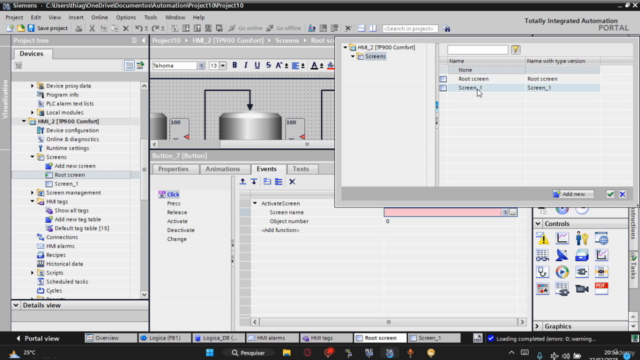Click Windows Start button on taskbar
This screenshot has height=360, width=640.
point(210,353)
